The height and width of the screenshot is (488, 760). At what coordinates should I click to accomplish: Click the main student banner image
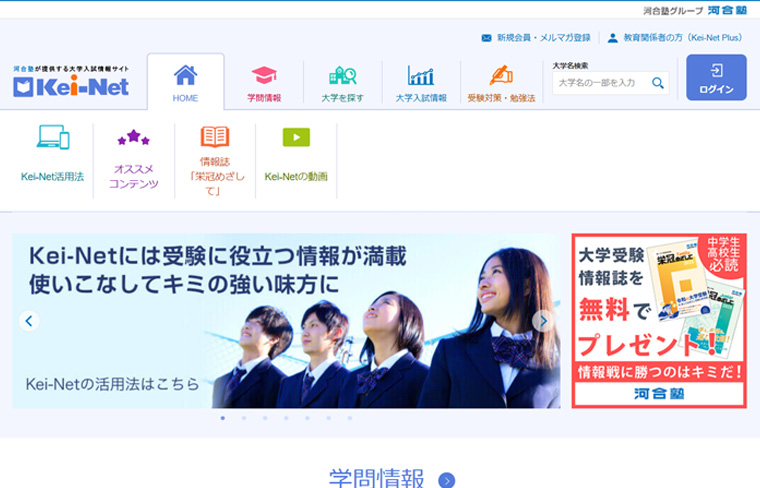pos(286,321)
